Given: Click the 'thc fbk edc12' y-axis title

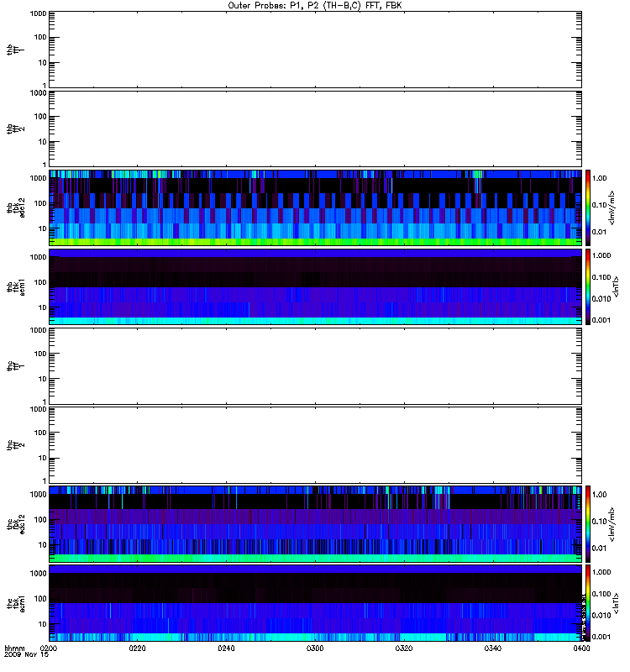Looking at the screenshot, I should click(x=15, y=524).
